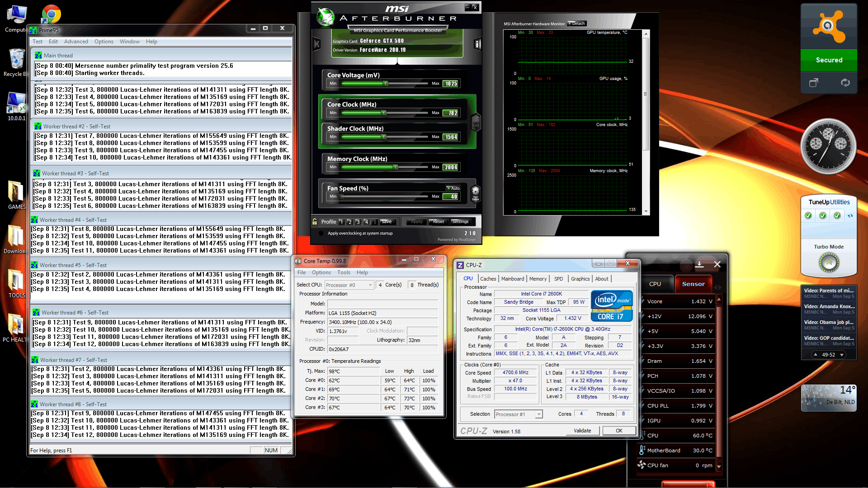868x488 pixels.
Task: Click the CPU-Z OK button
Action: (619, 431)
